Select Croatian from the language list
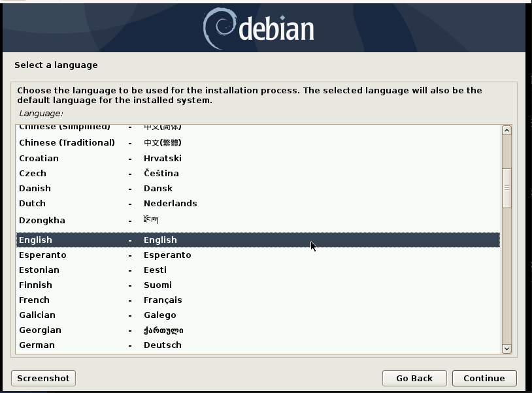This screenshot has height=393, width=532. (258, 158)
